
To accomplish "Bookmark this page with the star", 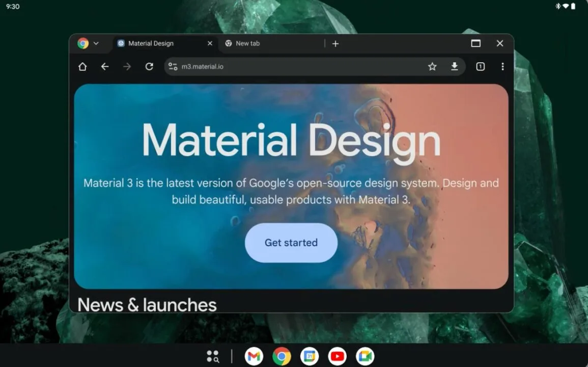I will coord(432,67).
